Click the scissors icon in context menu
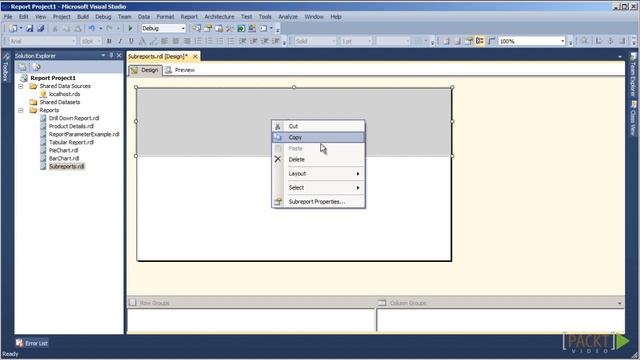Image resolution: width=640 pixels, height=360 pixels. click(278, 127)
